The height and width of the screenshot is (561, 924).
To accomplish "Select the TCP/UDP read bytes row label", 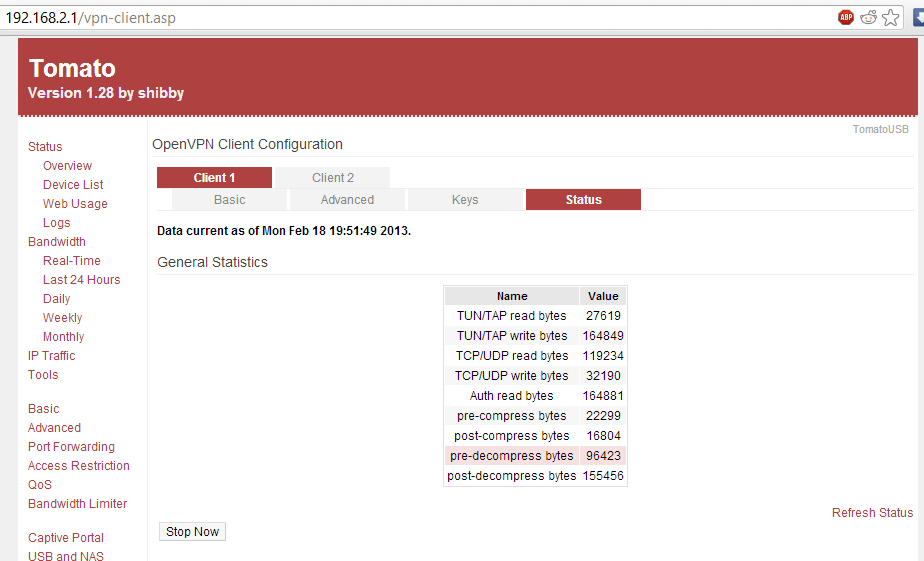I will tap(512, 356).
